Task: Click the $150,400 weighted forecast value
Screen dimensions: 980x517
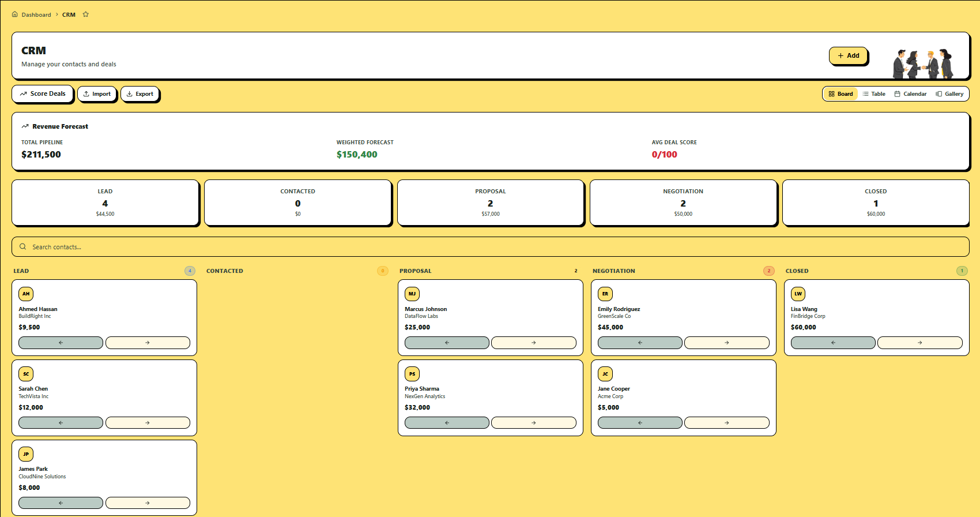Action: tap(357, 155)
